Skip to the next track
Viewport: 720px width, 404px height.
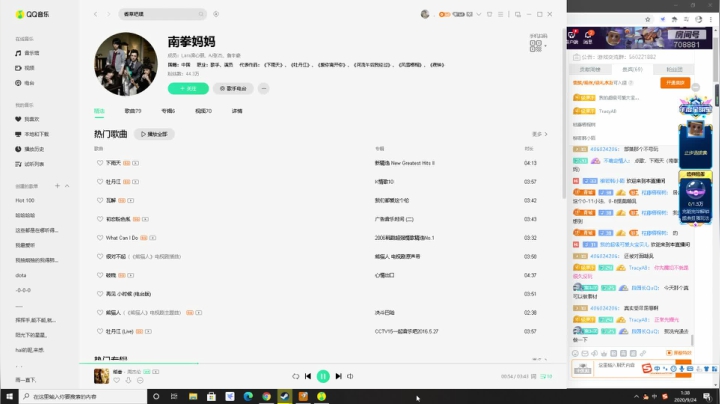(338, 376)
